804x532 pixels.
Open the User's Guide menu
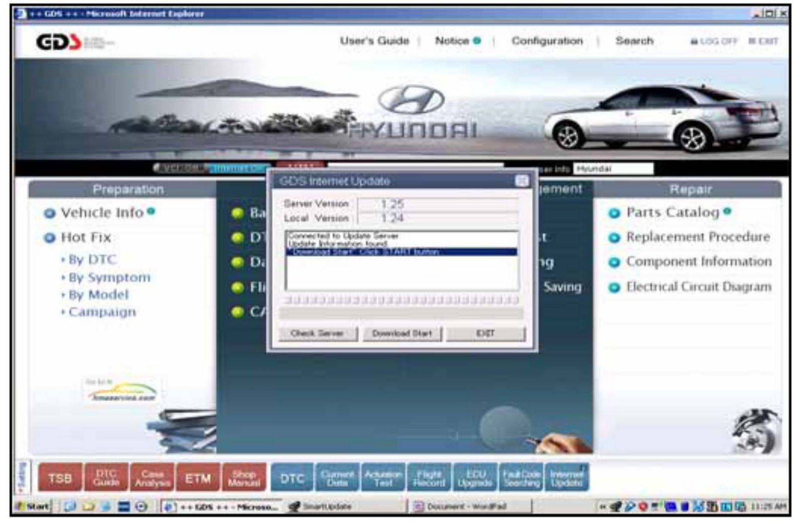tap(374, 41)
